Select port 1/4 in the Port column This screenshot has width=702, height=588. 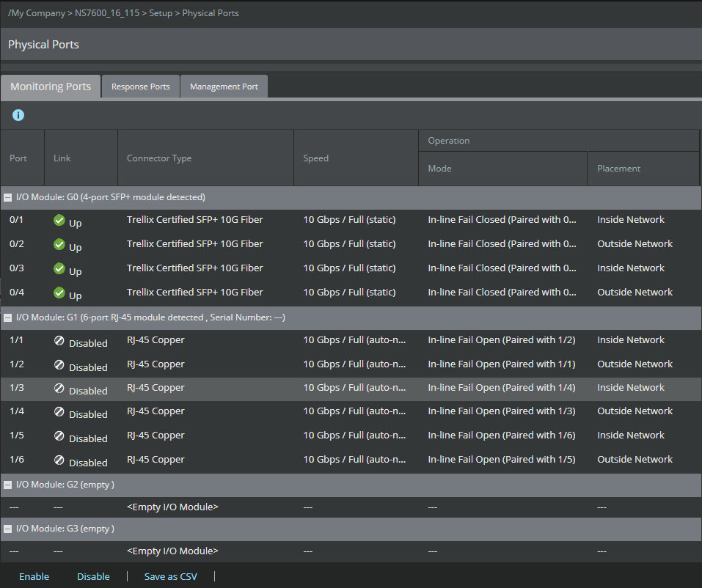tap(17, 411)
